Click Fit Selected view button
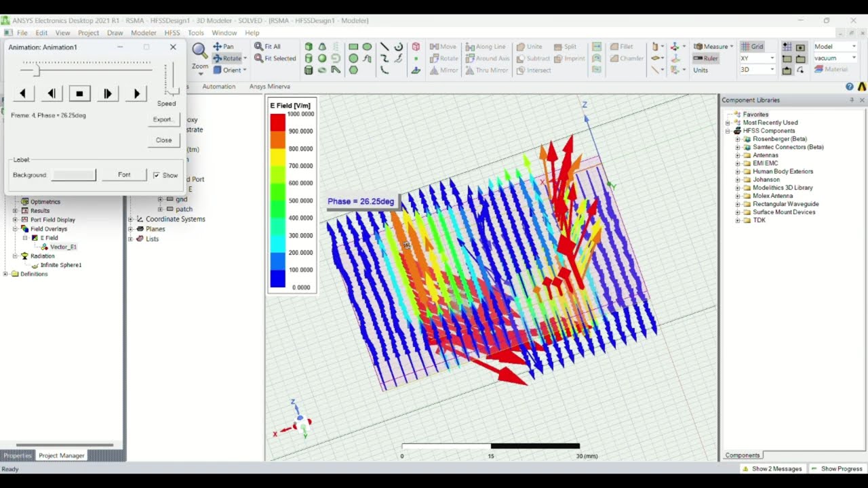Image resolution: width=868 pixels, height=488 pixels. click(x=275, y=58)
